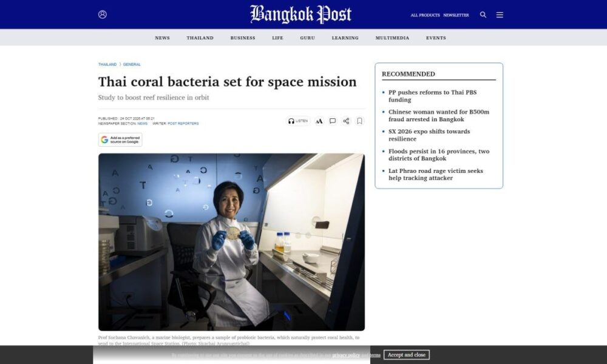Open the article comments icon
The width and height of the screenshot is (607, 364).
(333, 121)
